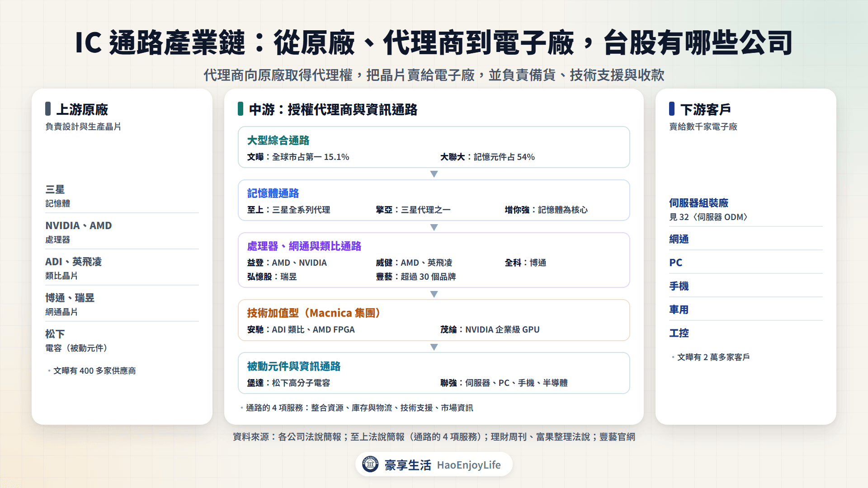The height and width of the screenshot is (488, 868).
Task: Click the 通路的 4 項服務 footnote
Action: click(x=359, y=408)
